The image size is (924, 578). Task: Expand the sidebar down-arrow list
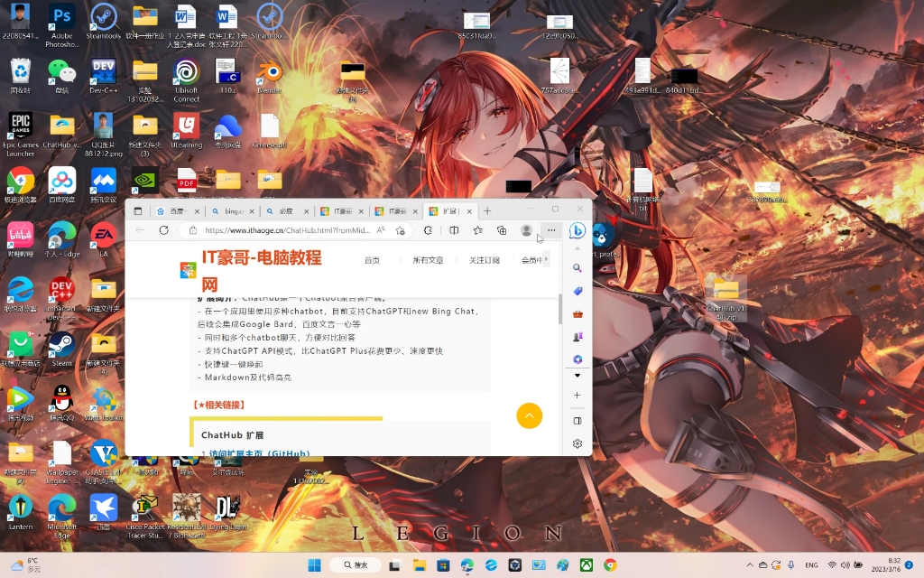(x=577, y=375)
